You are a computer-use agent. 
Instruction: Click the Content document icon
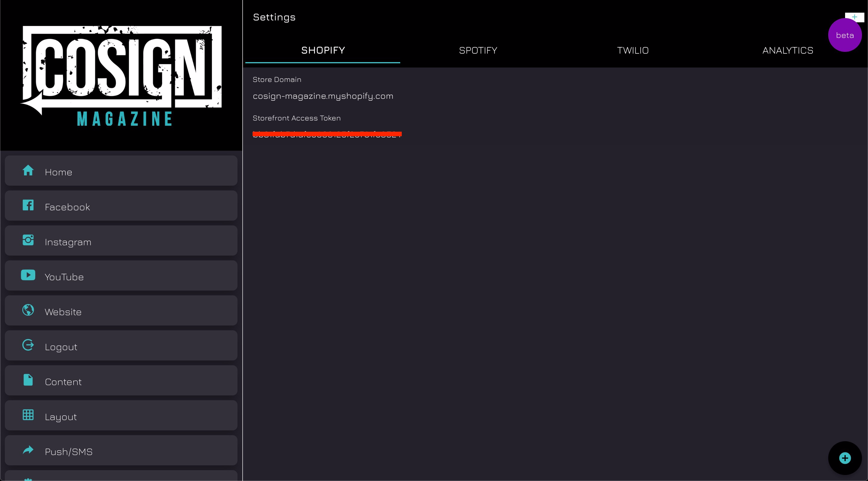pyautogui.click(x=28, y=380)
